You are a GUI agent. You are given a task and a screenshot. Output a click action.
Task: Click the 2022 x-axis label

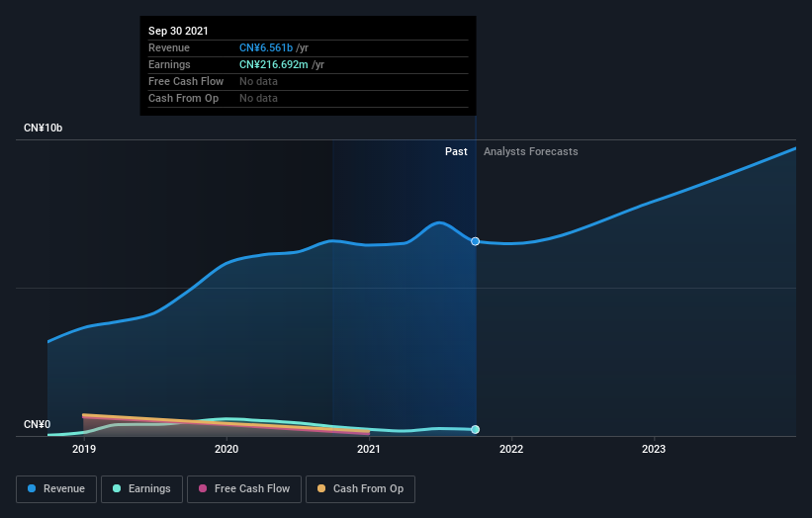tap(511, 449)
